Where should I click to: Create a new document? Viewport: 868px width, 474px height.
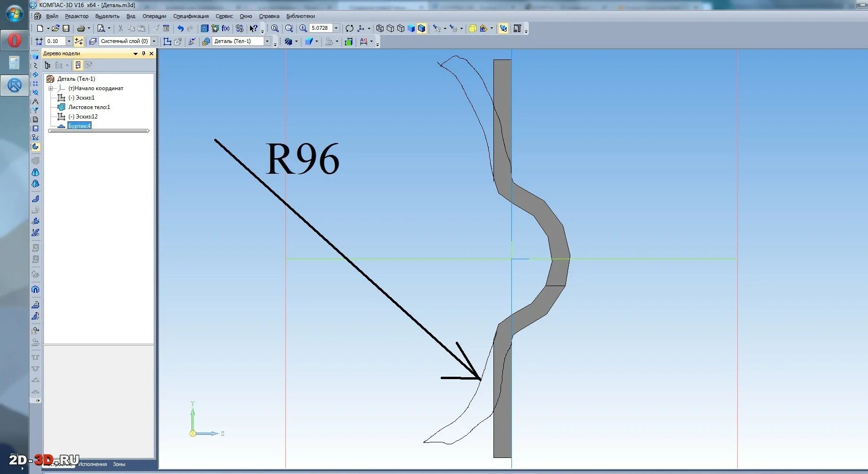[40, 28]
